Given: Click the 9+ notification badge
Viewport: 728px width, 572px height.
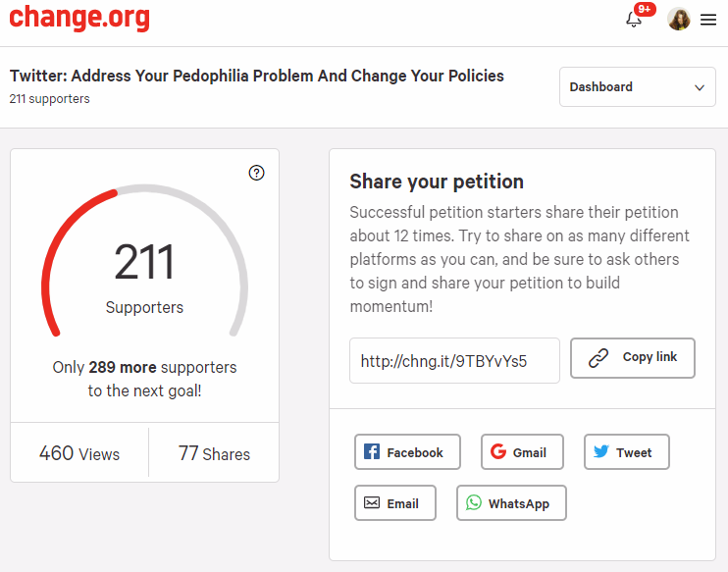Looking at the screenshot, I should [x=645, y=9].
